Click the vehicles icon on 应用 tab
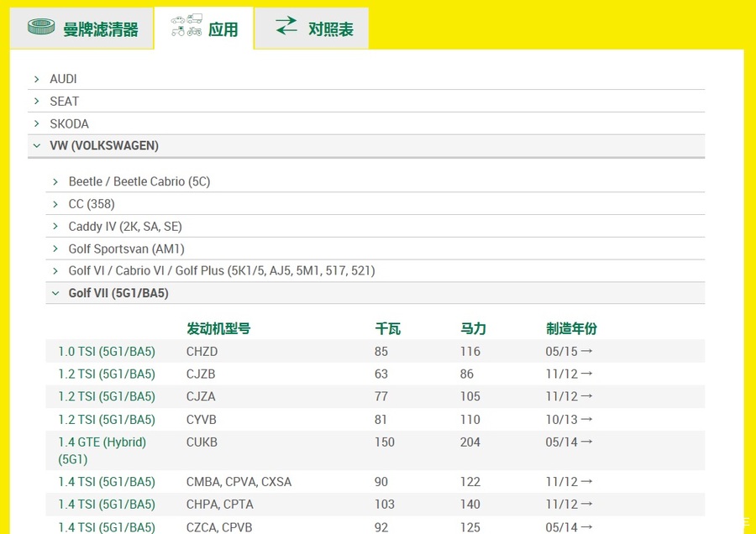 pyautogui.click(x=186, y=25)
